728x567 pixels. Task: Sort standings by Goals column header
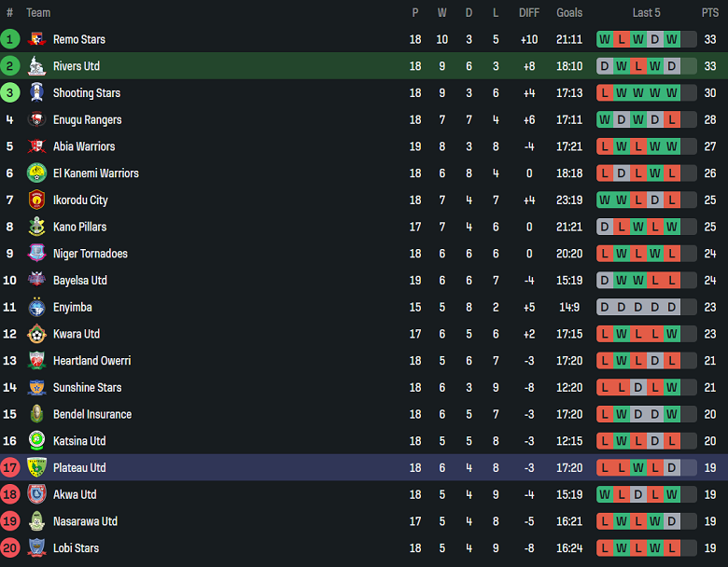pos(569,13)
